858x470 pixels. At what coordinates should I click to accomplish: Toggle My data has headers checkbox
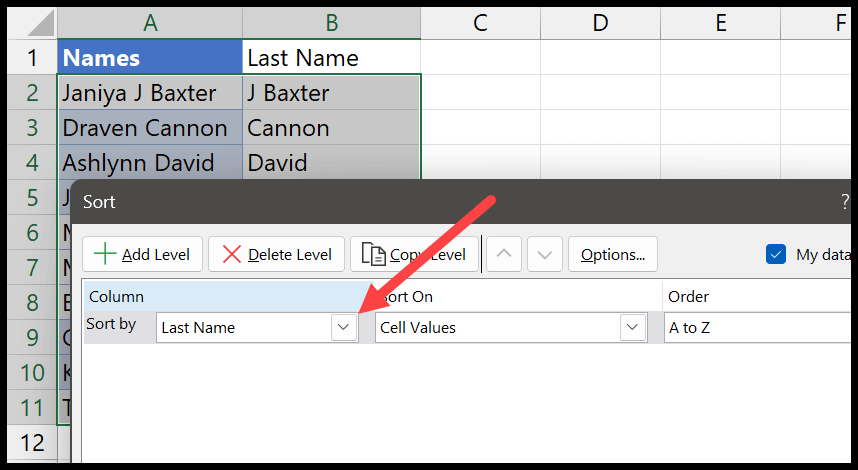tap(776, 254)
